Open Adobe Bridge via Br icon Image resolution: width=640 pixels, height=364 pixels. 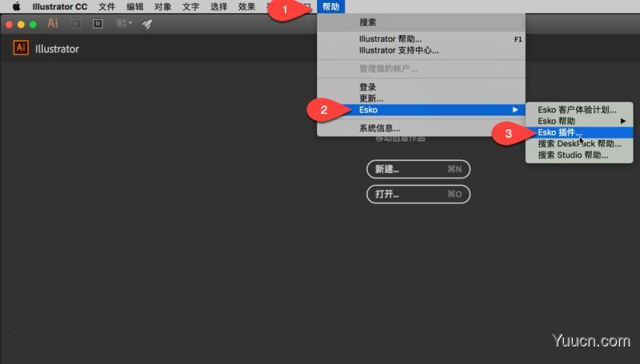76,24
